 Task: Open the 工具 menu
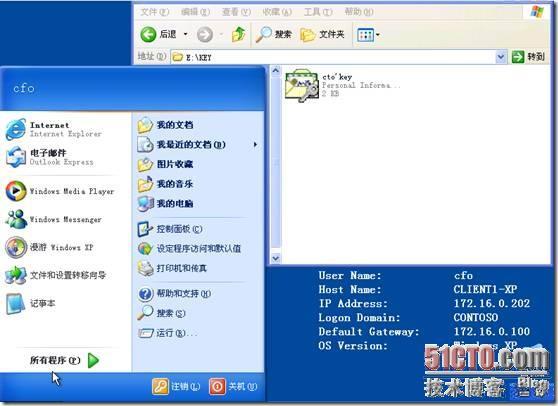(318, 12)
